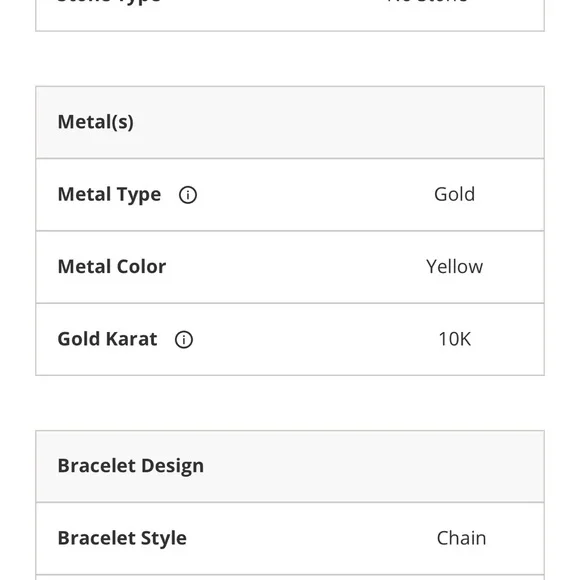Click the Metal Color label

point(112,267)
